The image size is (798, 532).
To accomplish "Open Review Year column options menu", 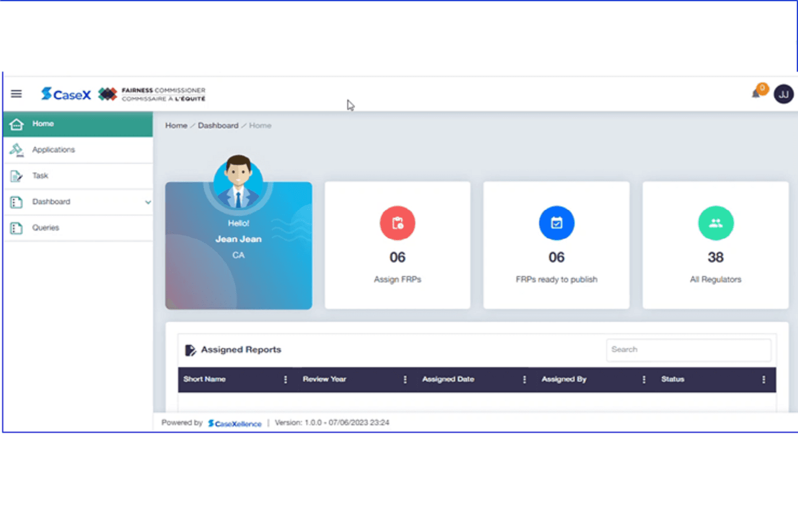I will point(405,379).
